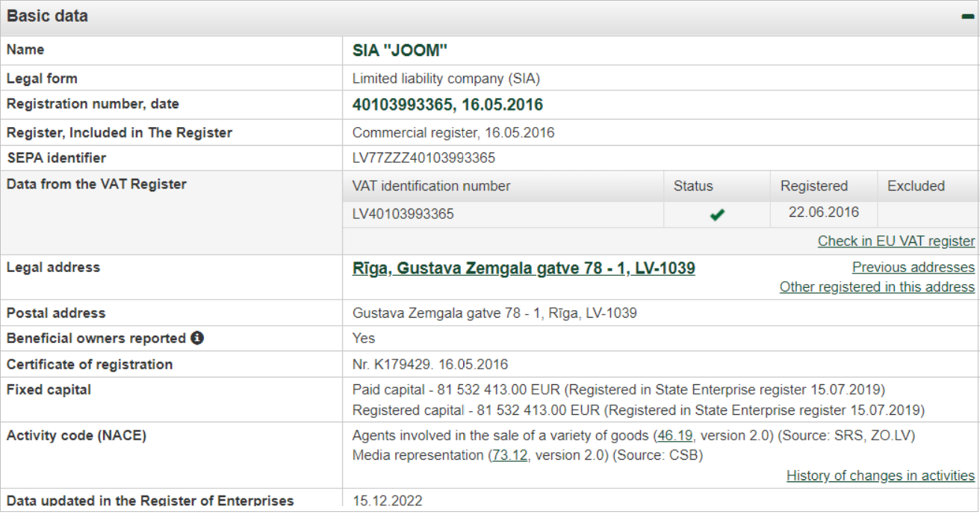980x515 pixels.
Task: Click the green VAT status checkmark
Action: coord(717,215)
